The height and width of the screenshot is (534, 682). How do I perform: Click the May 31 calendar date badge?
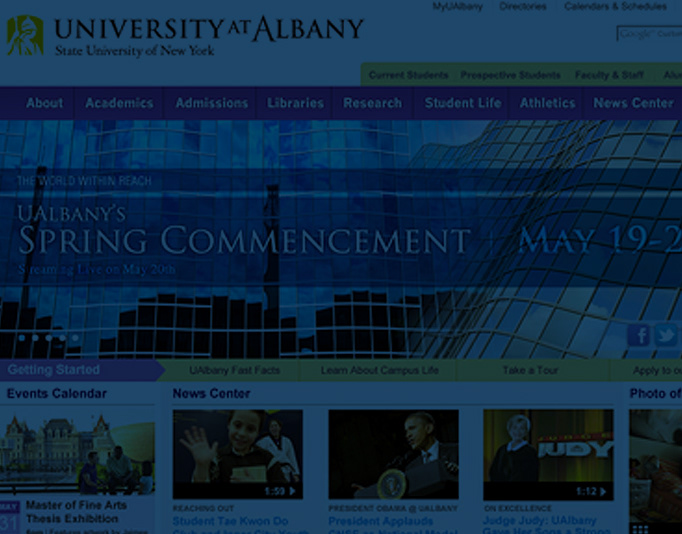coord(10,517)
